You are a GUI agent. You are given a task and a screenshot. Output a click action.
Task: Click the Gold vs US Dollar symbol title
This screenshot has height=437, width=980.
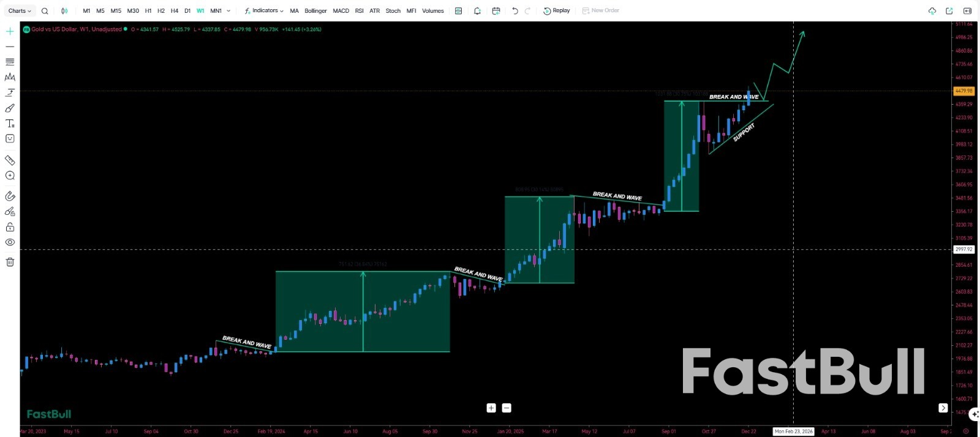77,29
